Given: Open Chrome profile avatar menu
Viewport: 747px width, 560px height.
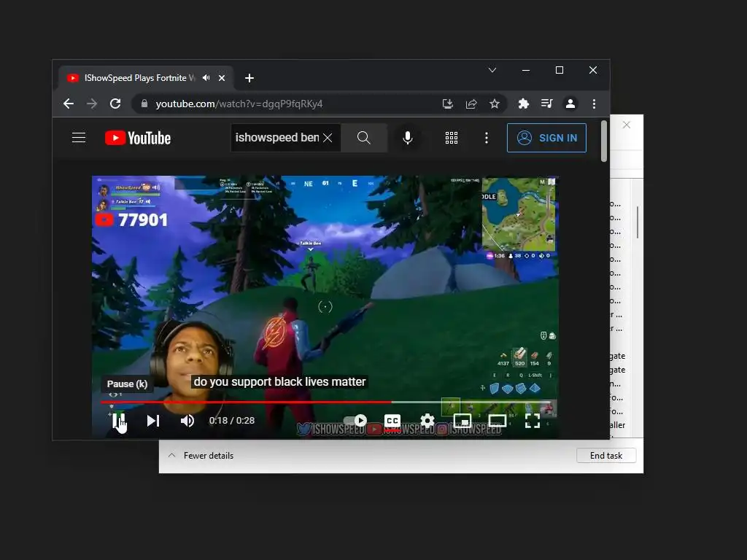Looking at the screenshot, I should coord(570,104).
